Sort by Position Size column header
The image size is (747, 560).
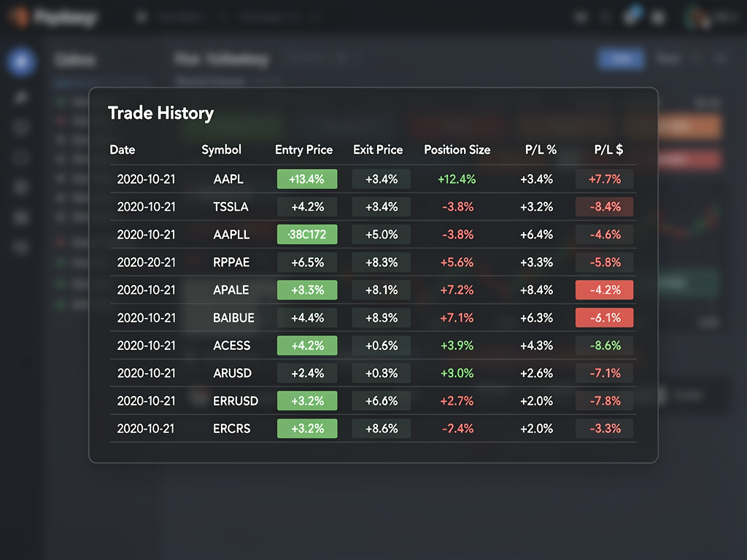click(457, 149)
